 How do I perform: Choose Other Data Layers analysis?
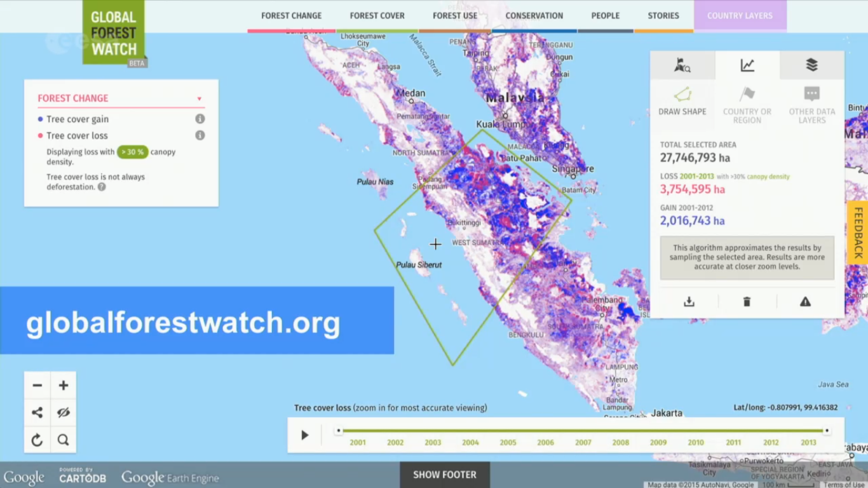[812, 105]
